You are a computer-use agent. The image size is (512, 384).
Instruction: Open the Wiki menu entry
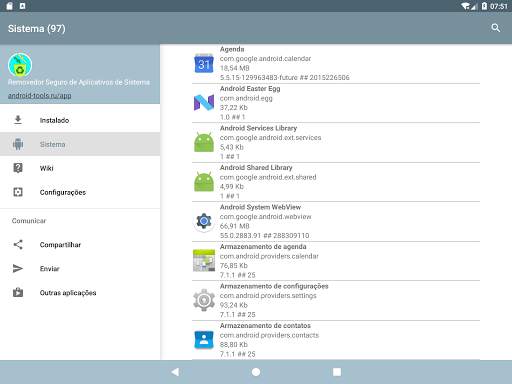pos(80,168)
